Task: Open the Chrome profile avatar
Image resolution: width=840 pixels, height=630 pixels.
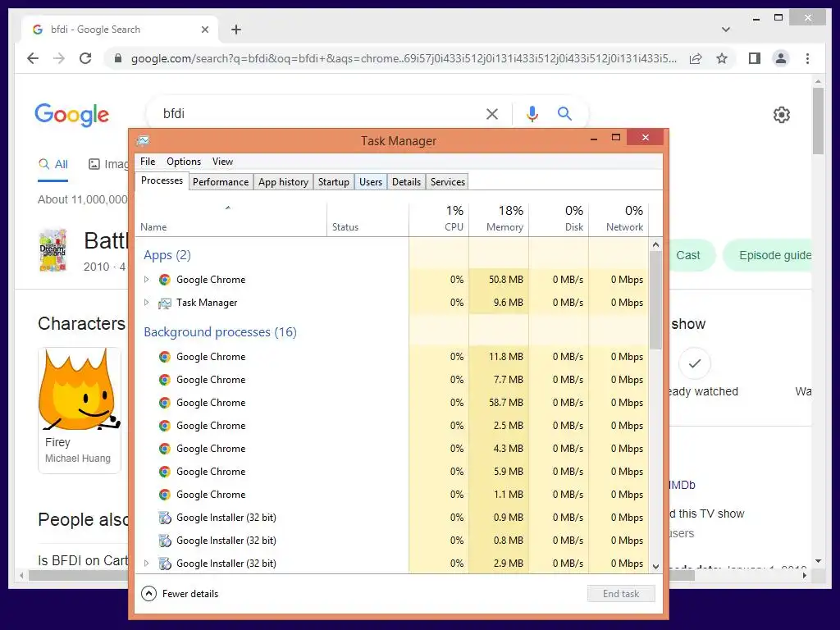Action: tap(781, 58)
